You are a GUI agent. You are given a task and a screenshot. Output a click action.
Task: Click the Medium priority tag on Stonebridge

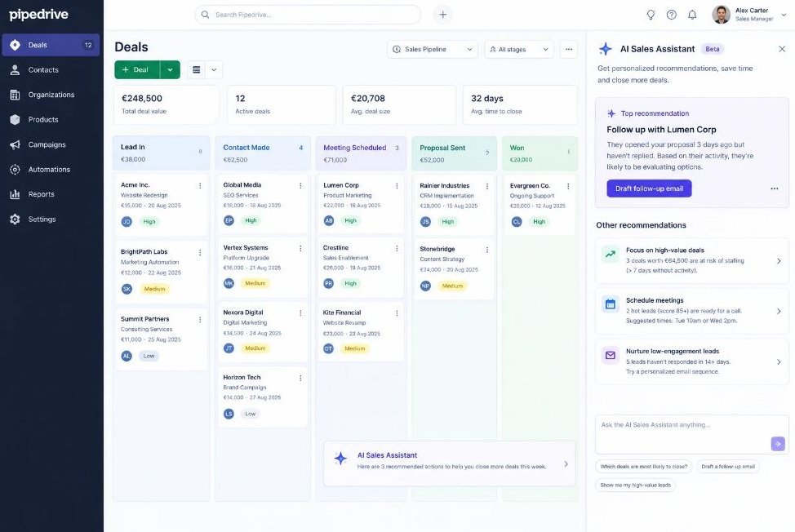point(452,286)
